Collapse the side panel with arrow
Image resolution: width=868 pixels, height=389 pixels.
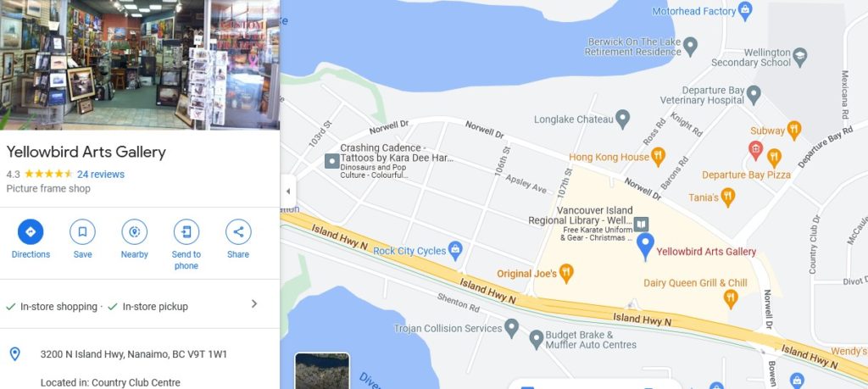288,192
